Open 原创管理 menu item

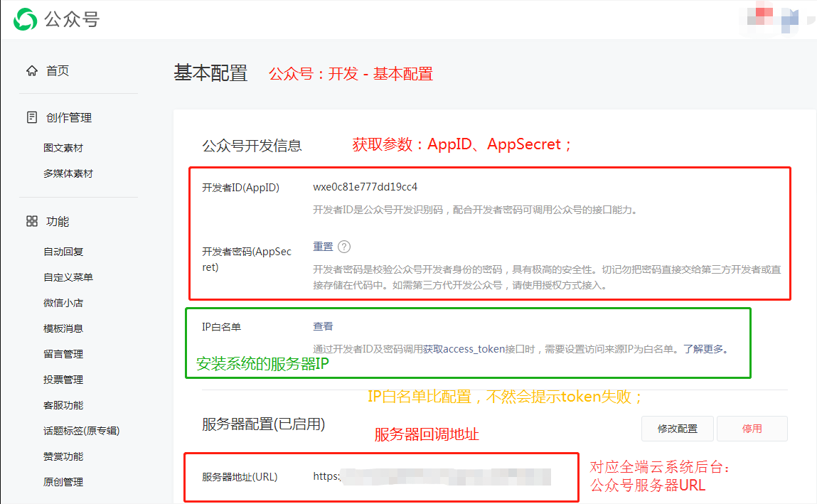pyautogui.click(x=63, y=482)
